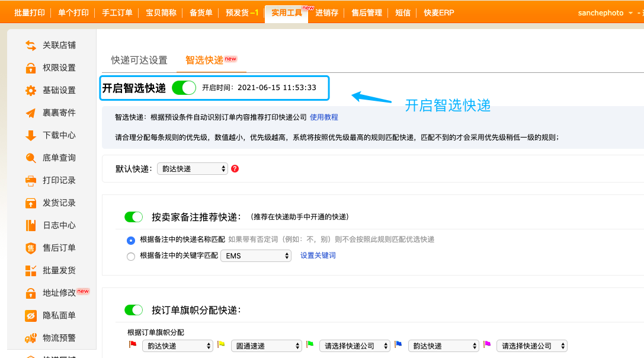Toggle the 开启智选快递 switch
The height and width of the screenshot is (358, 644).
pos(184,88)
